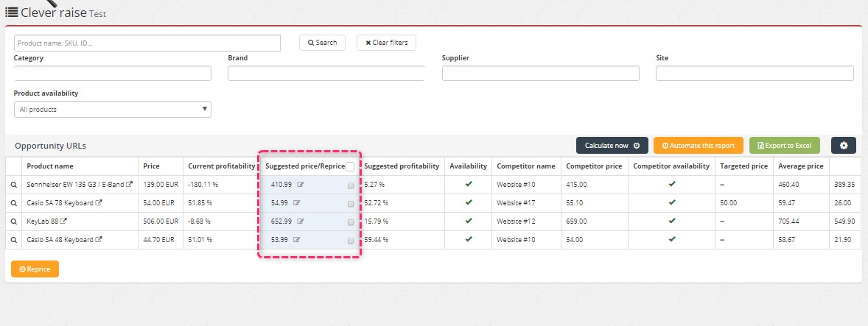Open the Brand filter field

coord(326,73)
